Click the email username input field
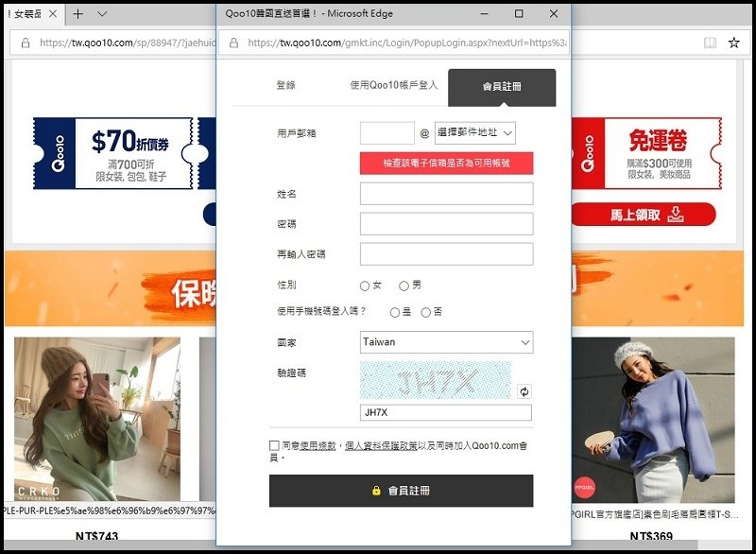The height and width of the screenshot is (554, 756). [x=387, y=133]
